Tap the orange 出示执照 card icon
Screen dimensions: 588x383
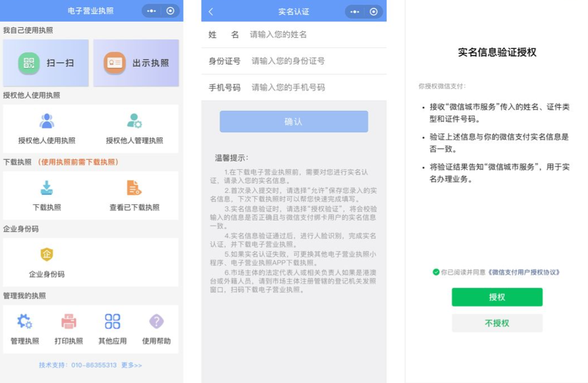pyautogui.click(x=115, y=63)
